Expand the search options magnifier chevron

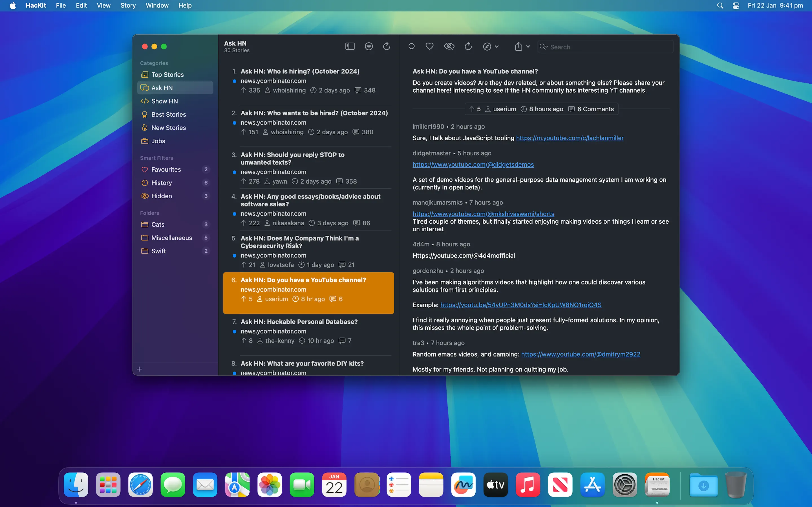click(x=544, y=46)
